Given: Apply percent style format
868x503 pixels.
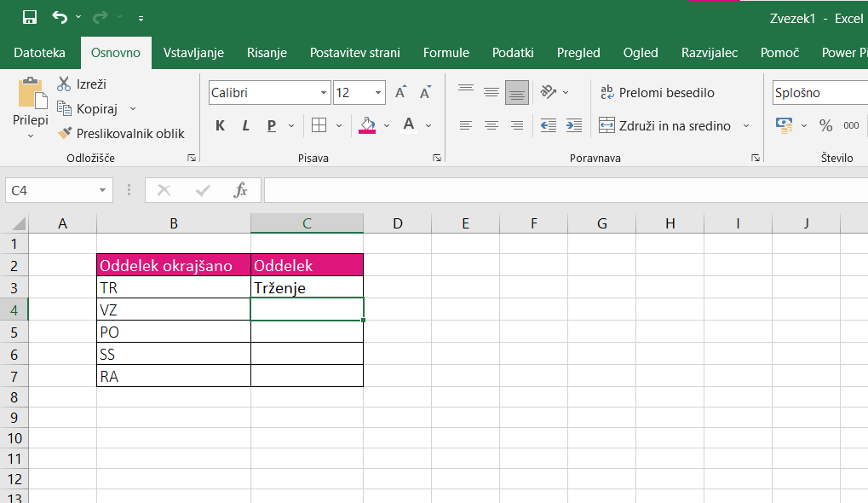Looking at the screenshot, I should click(826, 126).
